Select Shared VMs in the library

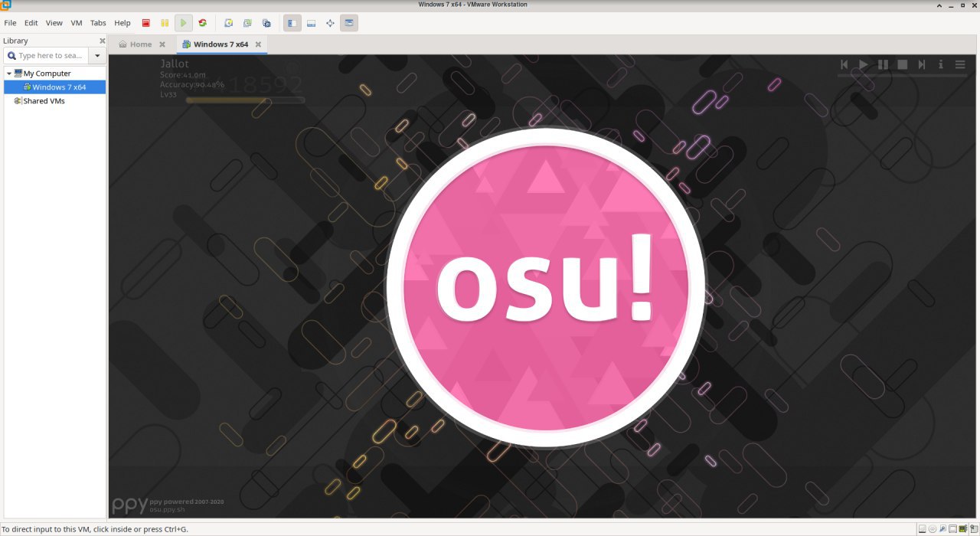tap(44, 101)
